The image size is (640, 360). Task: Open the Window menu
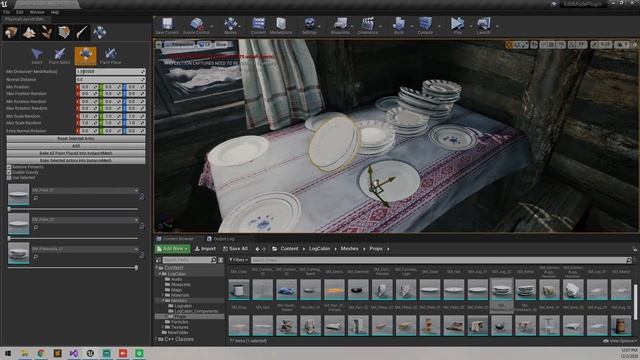point(37,12)
